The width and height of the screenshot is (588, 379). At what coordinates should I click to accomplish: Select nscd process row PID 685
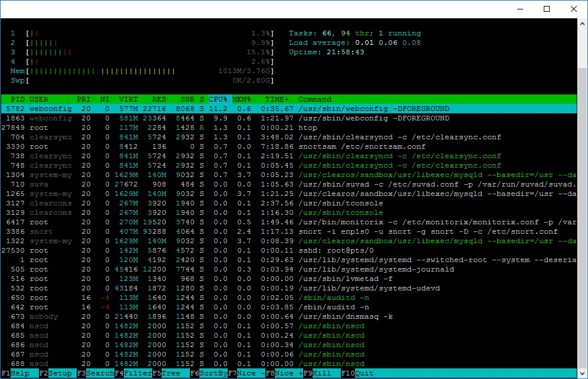(289, 335)
